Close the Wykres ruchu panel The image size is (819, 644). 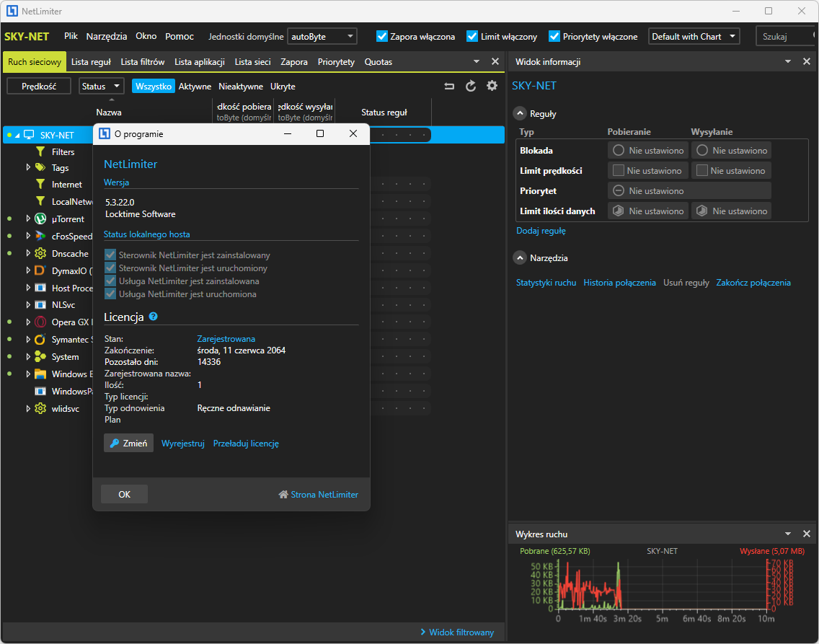pos(807,534)
